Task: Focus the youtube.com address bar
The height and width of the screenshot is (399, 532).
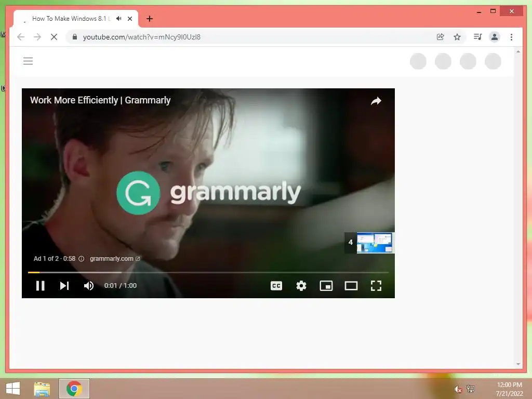Action: click(251, 37)
